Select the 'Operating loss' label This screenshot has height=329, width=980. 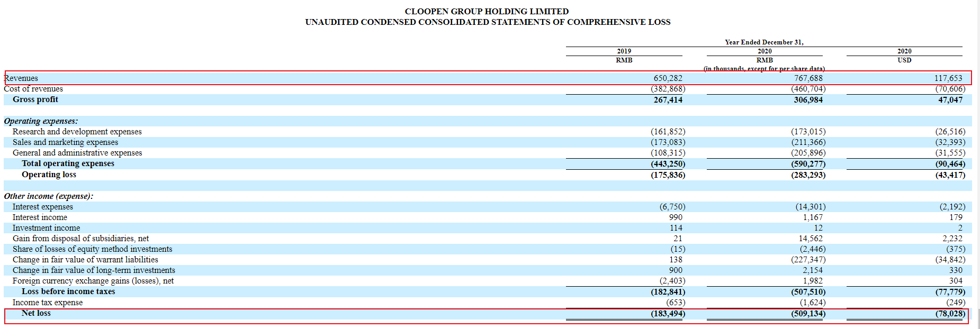(x=49, y=175)
